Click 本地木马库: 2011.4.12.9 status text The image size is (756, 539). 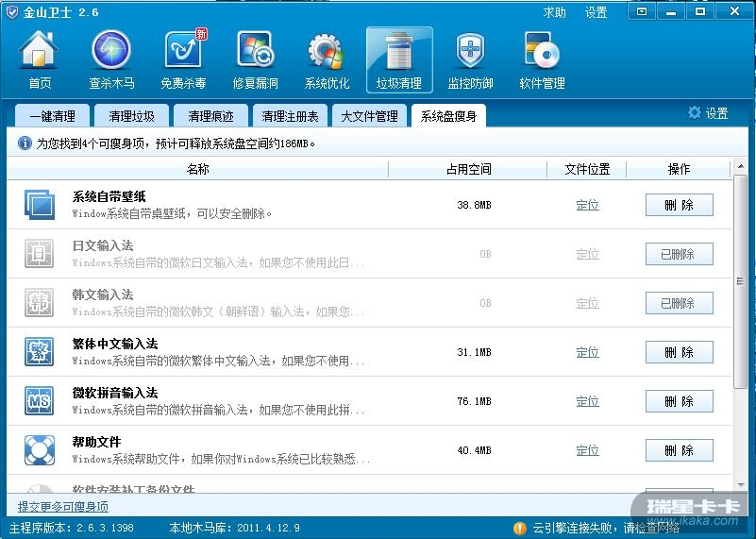(235, 528)
